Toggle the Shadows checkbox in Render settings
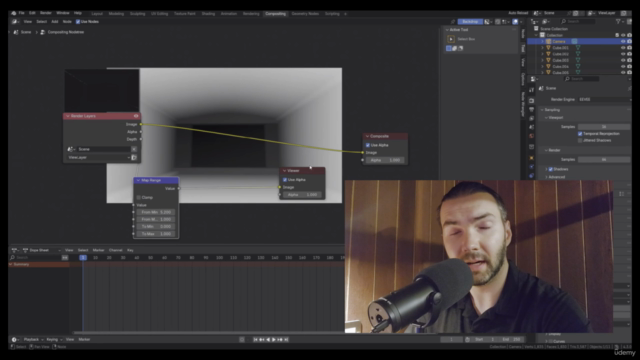This screenshot has width=640, height=360. [x=551, y=169]
